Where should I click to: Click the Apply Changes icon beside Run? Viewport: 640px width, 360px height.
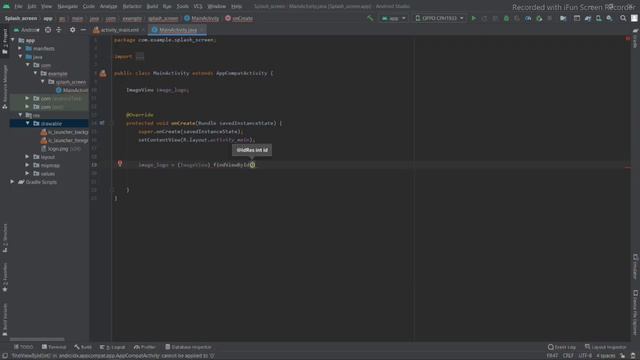pos(484,18)
